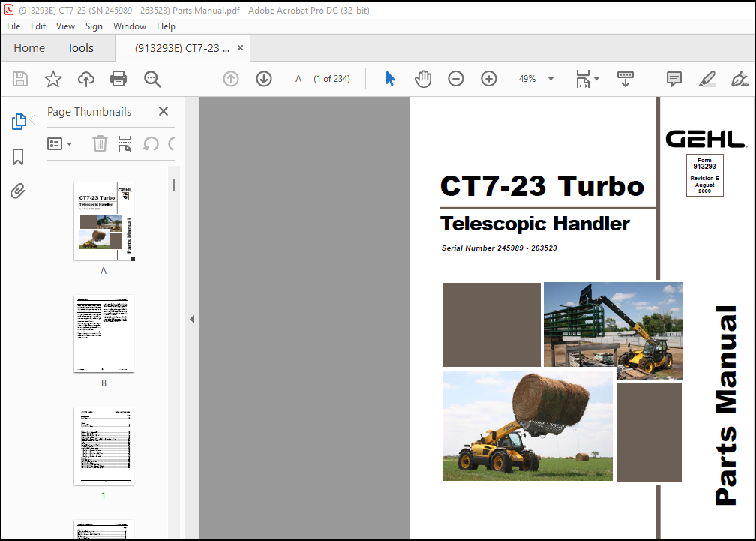Viewport: 756px width, 541px height.
Task: Close the Page Thumbnails panel
Action: click(163, 111)
